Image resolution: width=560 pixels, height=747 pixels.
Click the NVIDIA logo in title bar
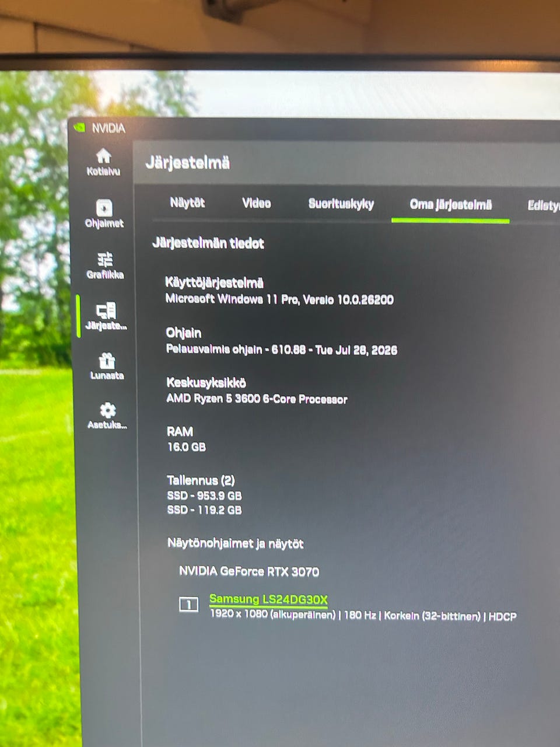[81, 128]
